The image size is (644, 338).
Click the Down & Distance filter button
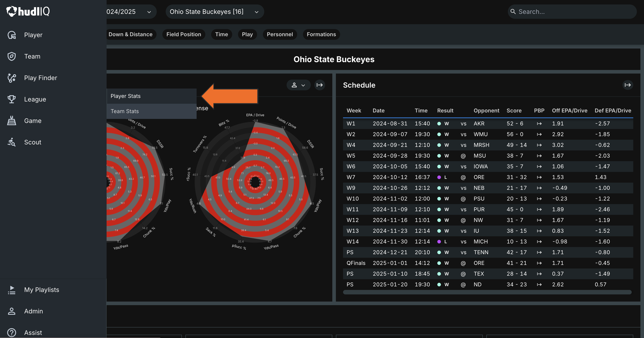[130, 34]
